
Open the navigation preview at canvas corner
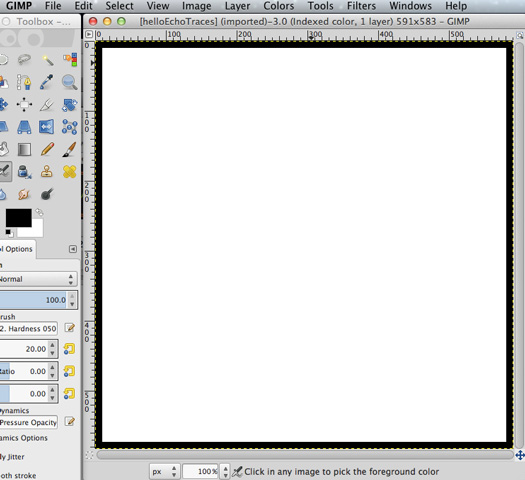[520, 455]
